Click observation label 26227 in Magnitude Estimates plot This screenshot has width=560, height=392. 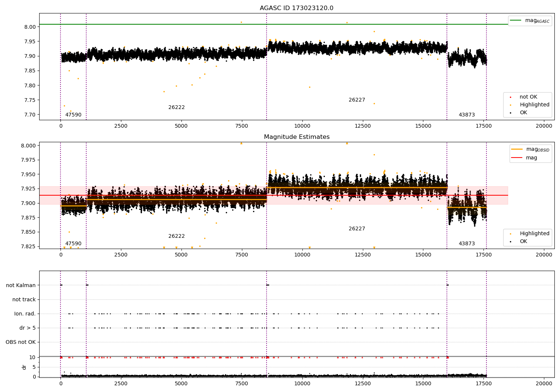pos(357,229)
